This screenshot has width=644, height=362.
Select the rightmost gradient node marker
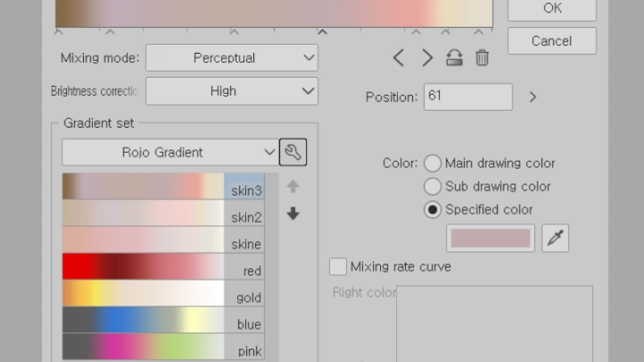point(479,31)
